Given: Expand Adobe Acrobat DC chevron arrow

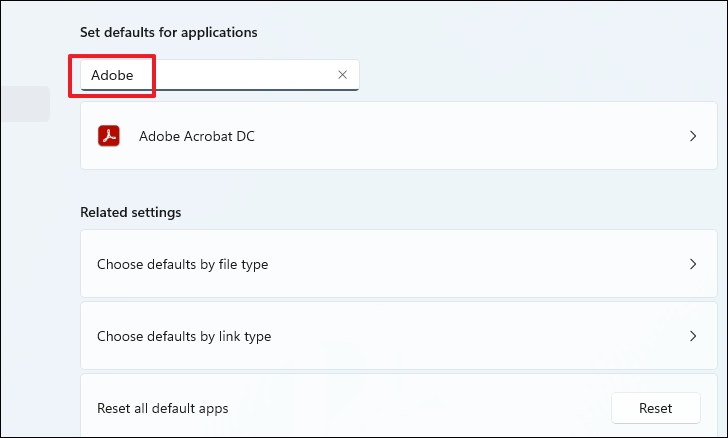Looking at the screenshot, I should 693,136.
